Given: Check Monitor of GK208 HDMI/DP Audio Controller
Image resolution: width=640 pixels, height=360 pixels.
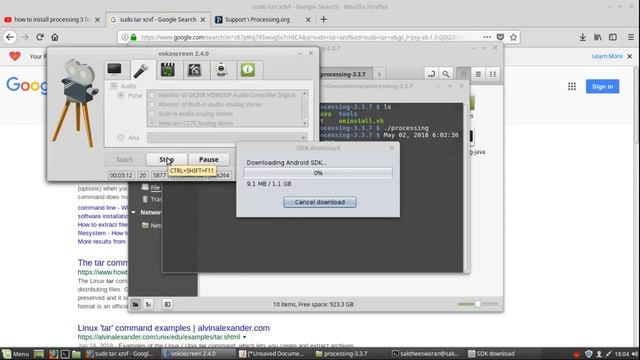Looking at the screenshot, I should coord(152,95).
